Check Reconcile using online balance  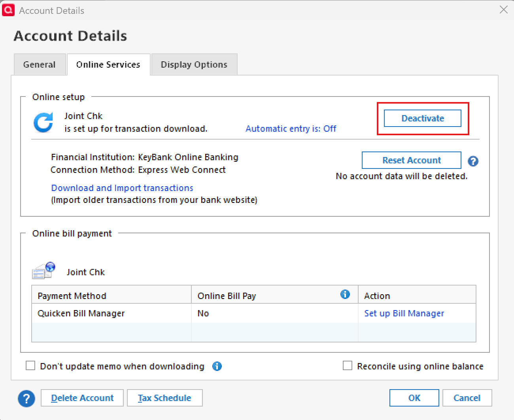click(348, 366)
